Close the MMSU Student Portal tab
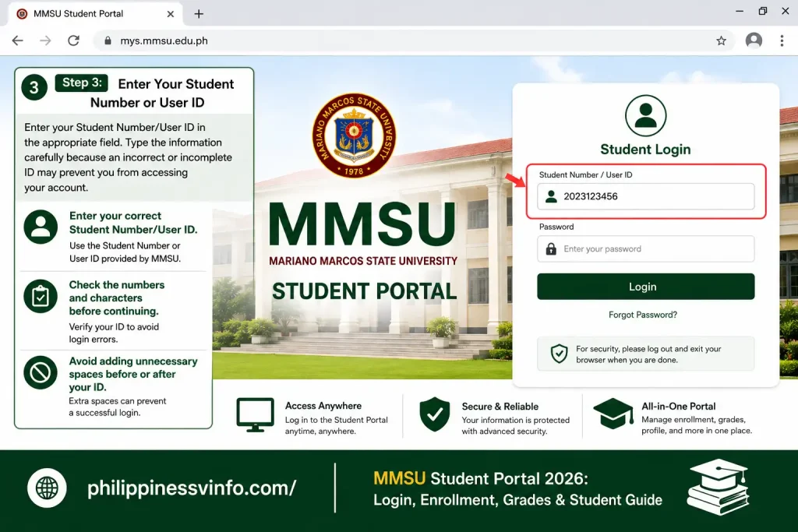798x532 pixels. point(171,14)
